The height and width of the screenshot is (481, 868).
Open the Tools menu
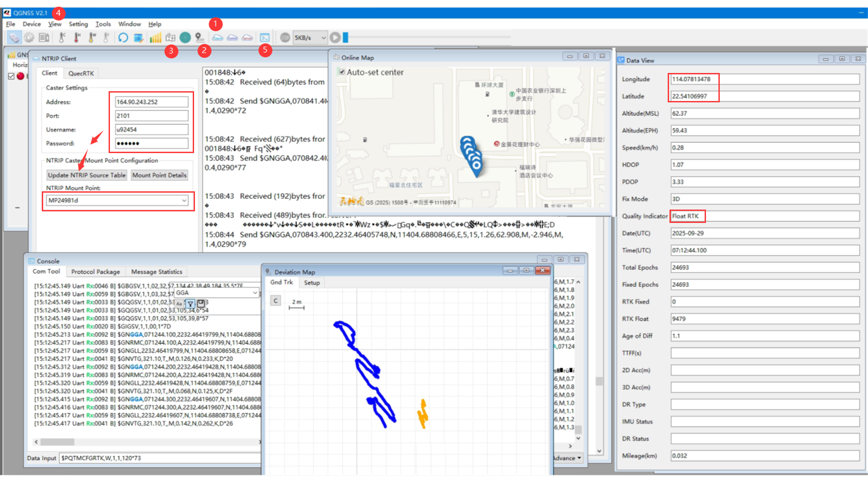click(x=103, y=24)
